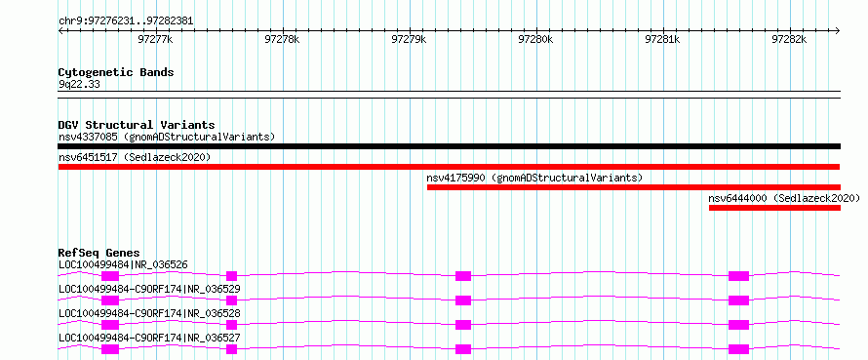
Task: Open the LOC100499484|NR_036526 transcript label
Action: [123, 264]
